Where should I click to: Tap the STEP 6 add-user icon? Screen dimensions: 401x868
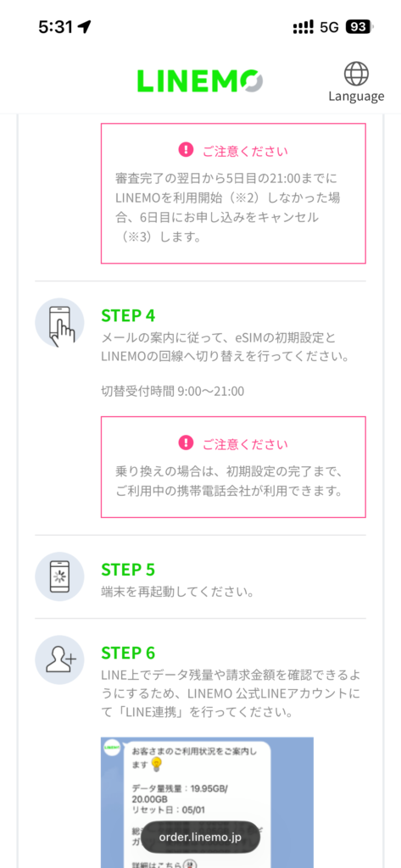click(x=60, y=659)
